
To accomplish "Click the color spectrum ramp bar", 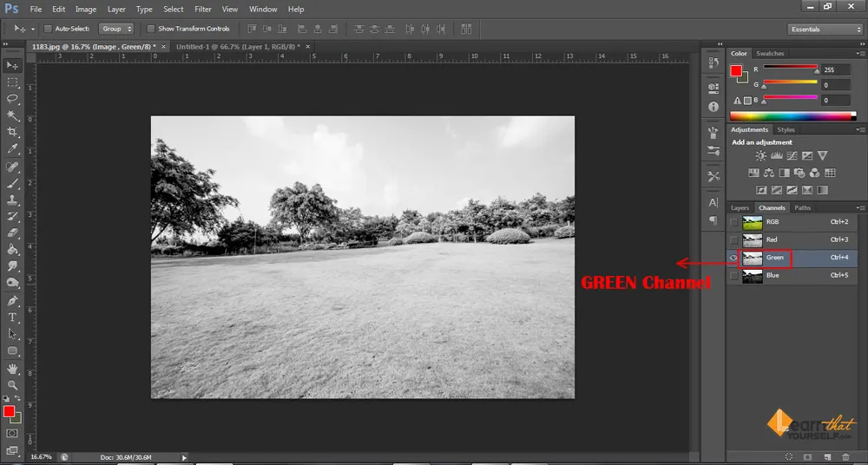I will click(791, 115).
